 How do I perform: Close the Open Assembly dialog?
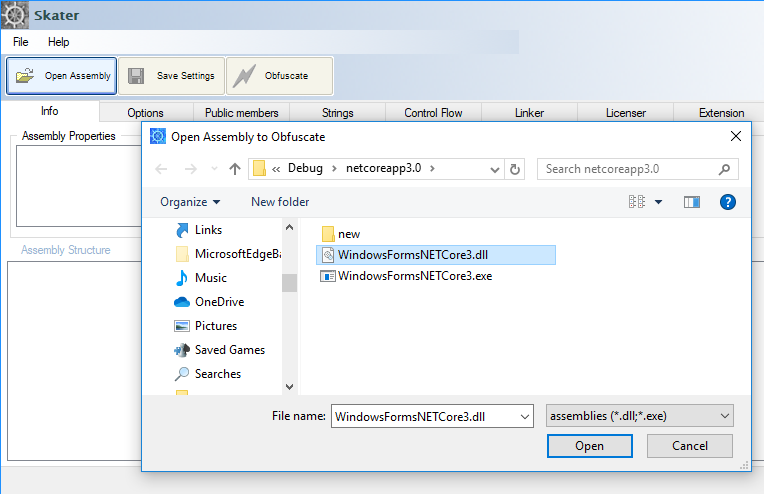(736, 136)
